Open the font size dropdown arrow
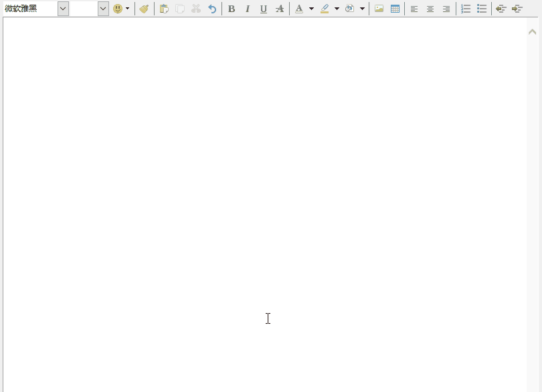 click(103, 9)
